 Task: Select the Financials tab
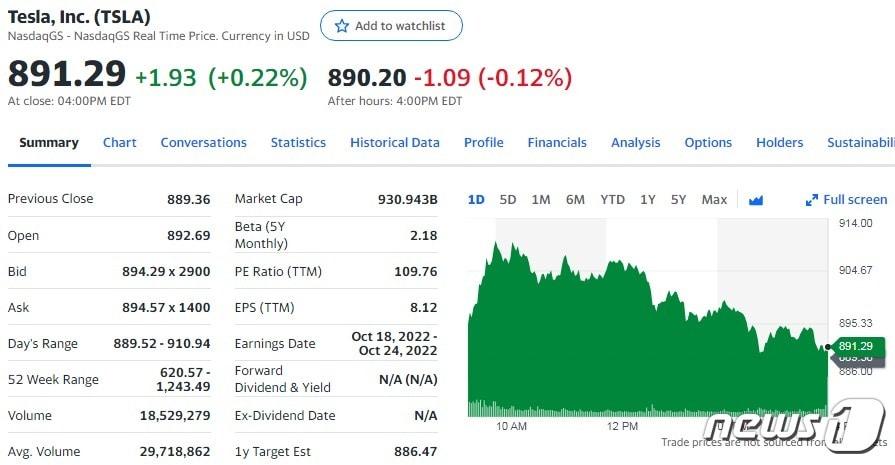coord(557,143)
